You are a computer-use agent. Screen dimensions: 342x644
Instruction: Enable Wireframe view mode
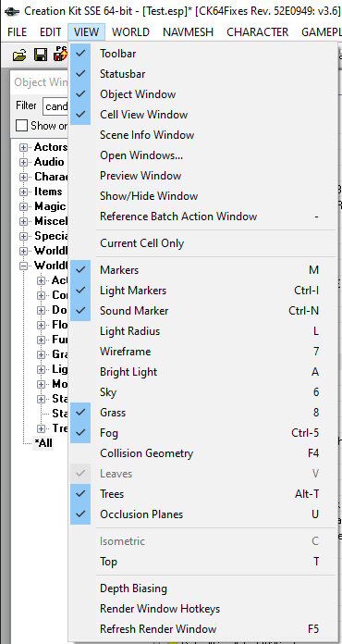pos(203,352)
